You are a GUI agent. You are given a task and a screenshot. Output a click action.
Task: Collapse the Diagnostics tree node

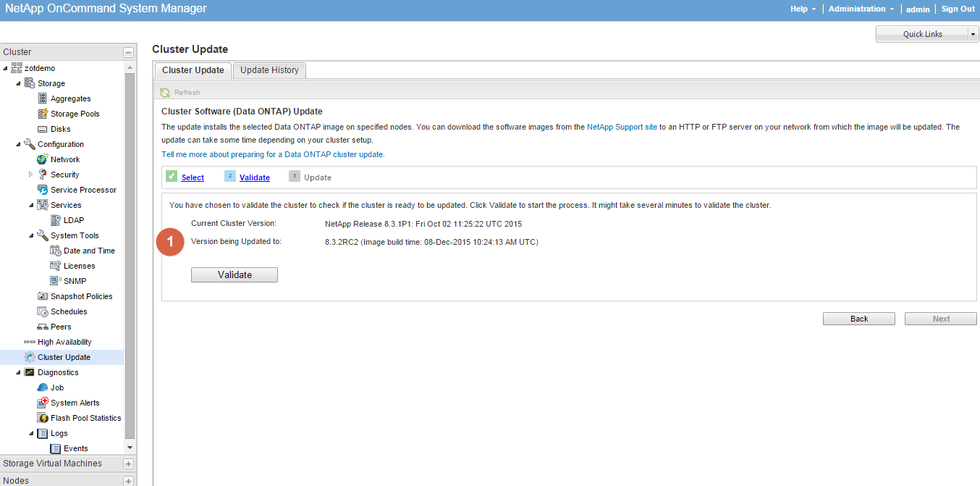(19, 372)
